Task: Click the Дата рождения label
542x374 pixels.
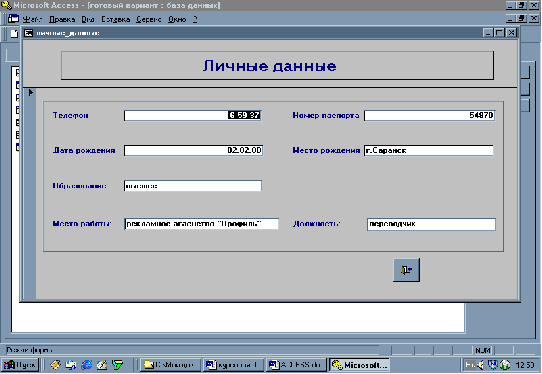Action: pos(84,150)
